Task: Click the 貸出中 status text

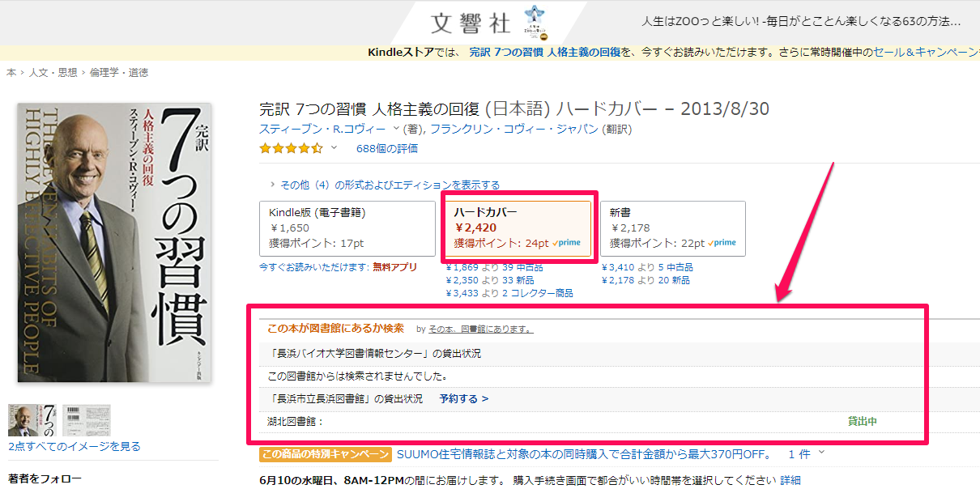Action: click(x=863, y=422)
